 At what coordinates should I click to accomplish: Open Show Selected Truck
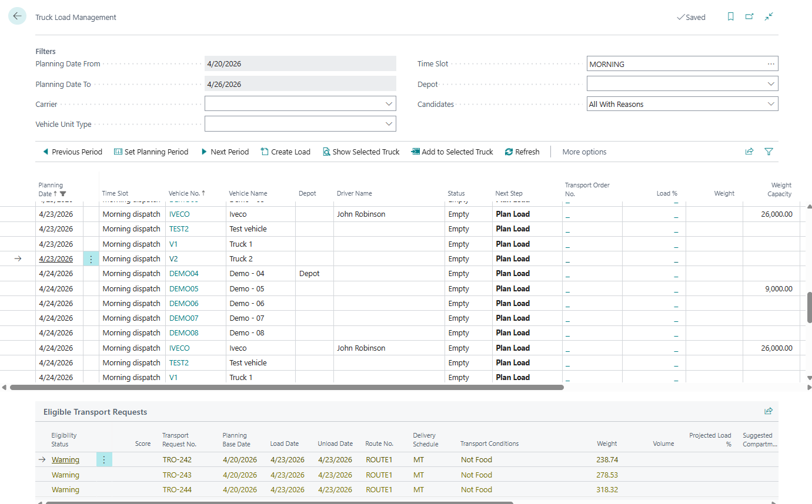361,152
